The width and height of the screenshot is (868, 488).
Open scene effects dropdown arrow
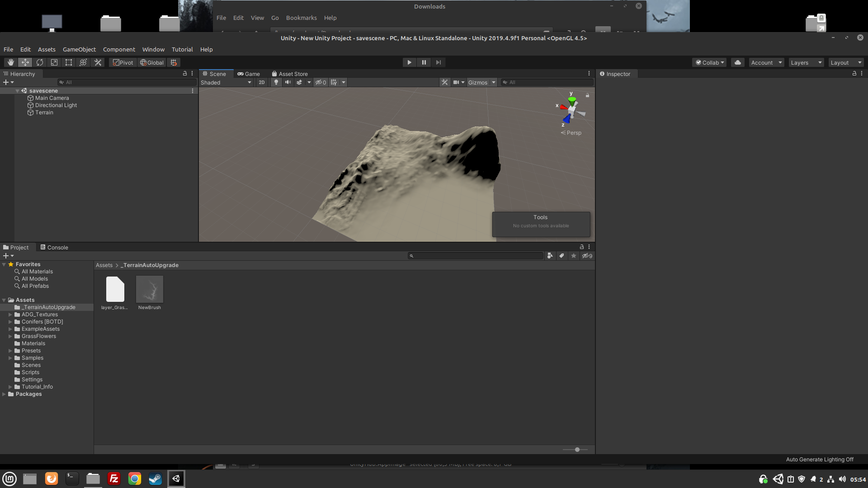[309, 82]
